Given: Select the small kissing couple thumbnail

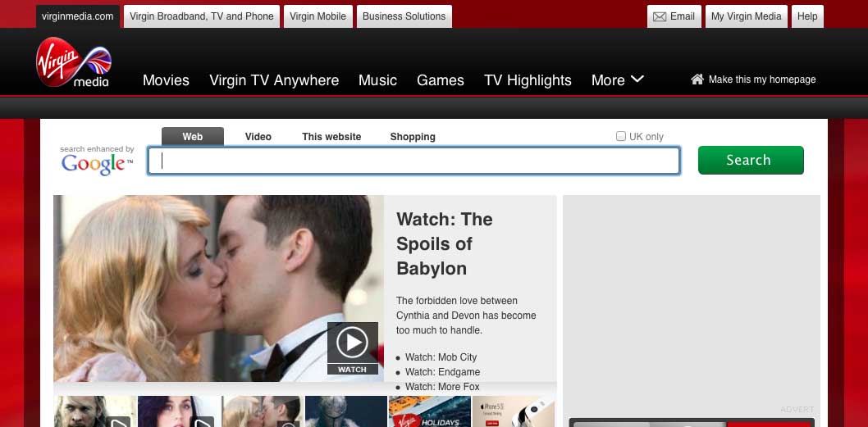Looking at the screenshot, I should point(263,411).
